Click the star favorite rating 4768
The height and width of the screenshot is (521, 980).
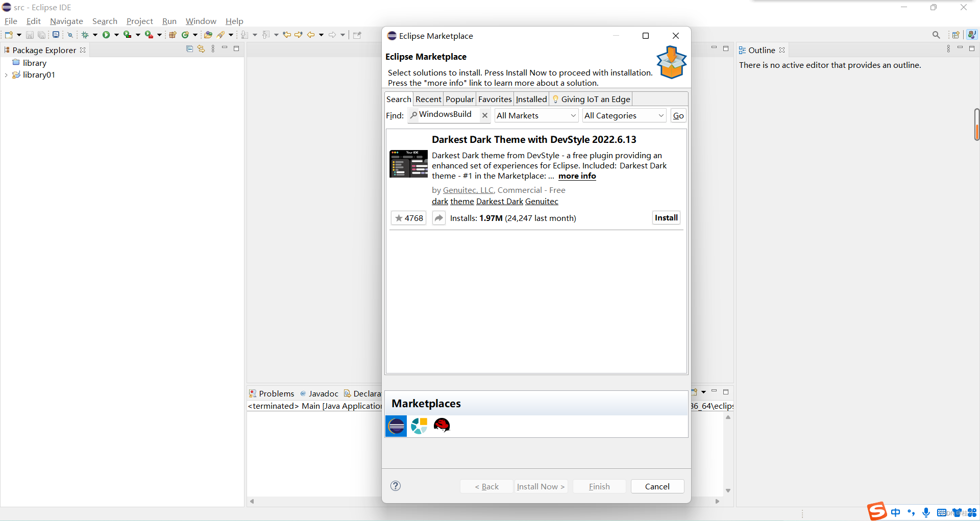(x=408, y=218)
